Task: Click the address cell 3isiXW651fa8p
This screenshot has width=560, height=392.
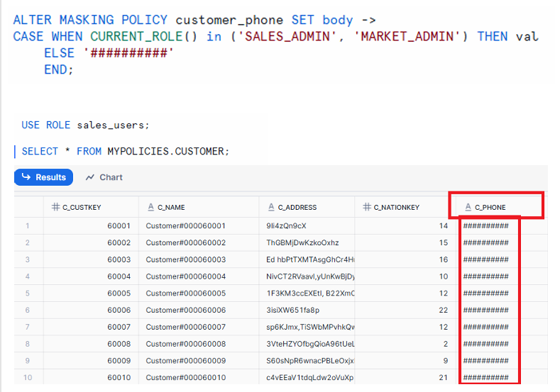Action: [x=293, y=310]
